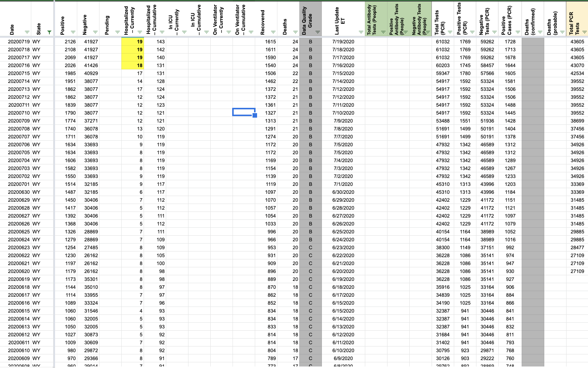Open the active green State filter icon
Viewport: 588px width, 368px height.
(49, 32)
